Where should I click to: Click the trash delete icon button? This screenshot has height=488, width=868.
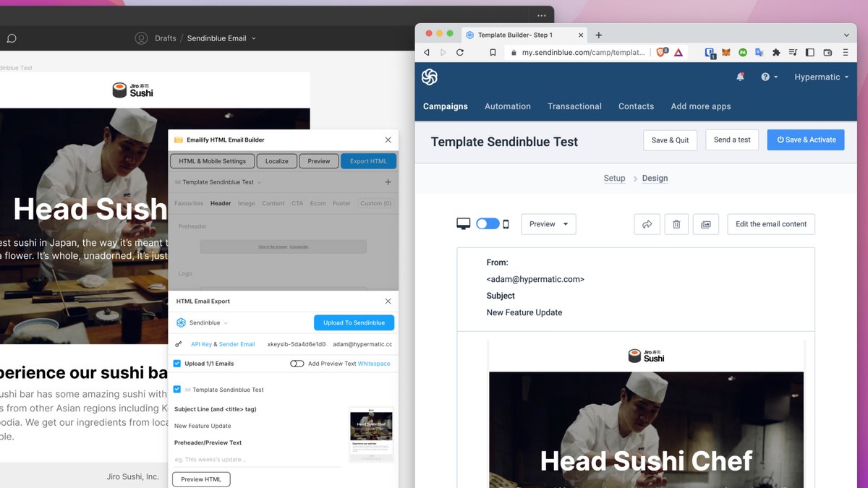676,224
